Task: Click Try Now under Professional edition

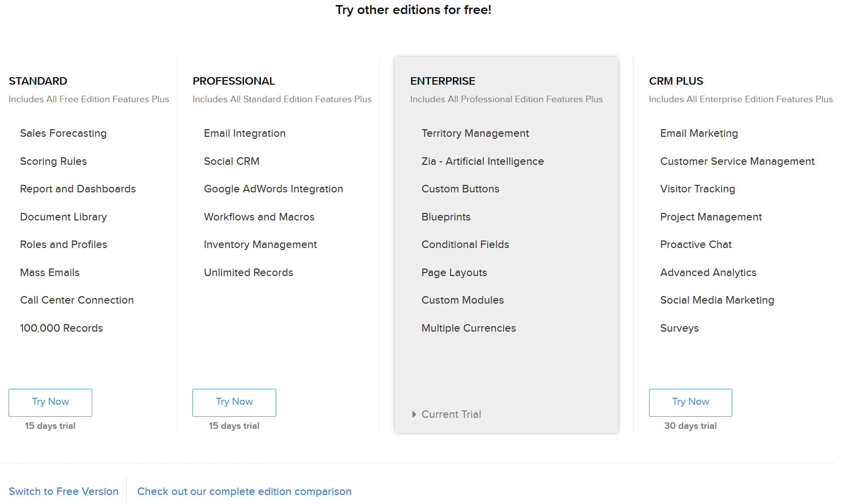Action: point(234,402)
